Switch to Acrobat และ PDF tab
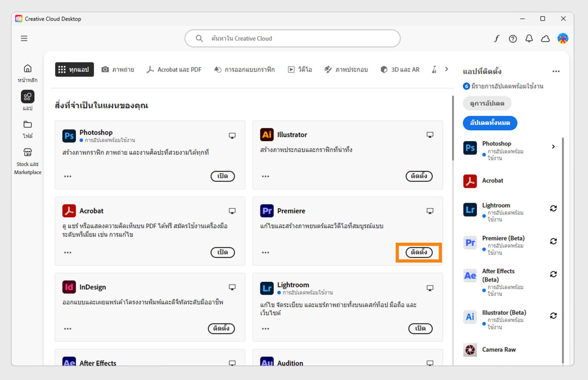588x380 pixels. [x=174, y=70]
